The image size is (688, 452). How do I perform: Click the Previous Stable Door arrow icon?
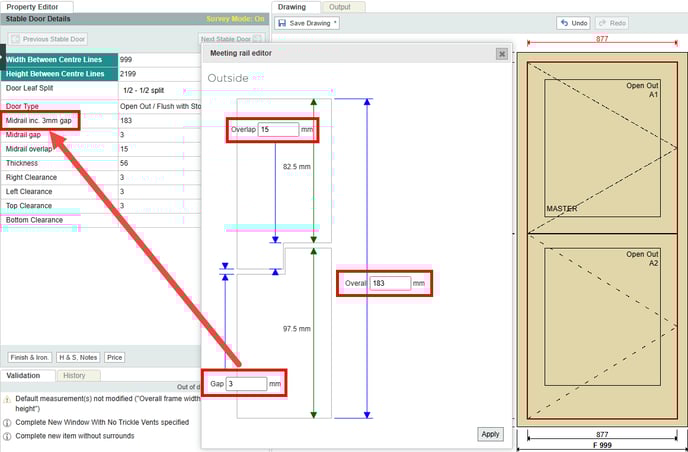pyautogui.click(x=16, y=40)
